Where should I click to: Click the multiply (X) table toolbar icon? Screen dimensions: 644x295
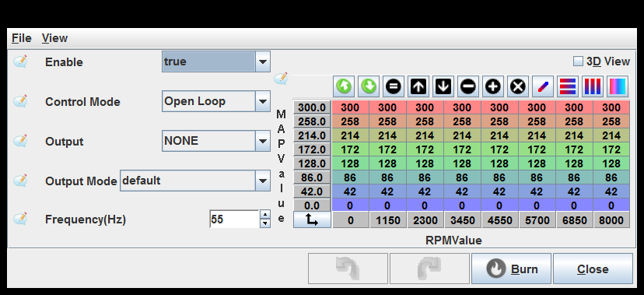(518, 86)
